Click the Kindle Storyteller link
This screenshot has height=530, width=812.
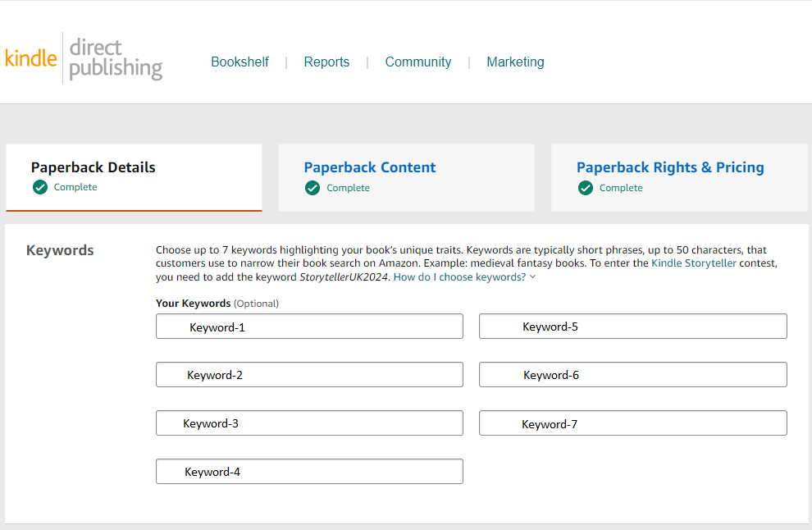coord(694,263)
